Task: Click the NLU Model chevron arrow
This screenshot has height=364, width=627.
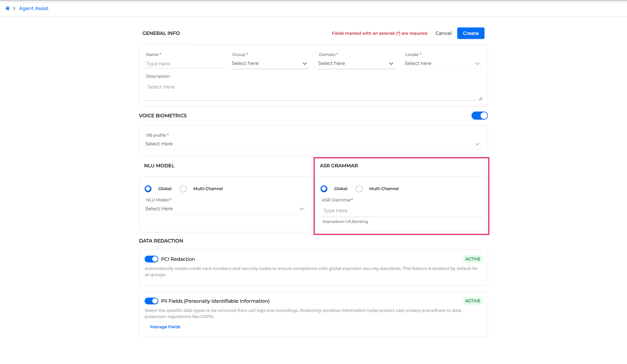Action: (302, 209)
